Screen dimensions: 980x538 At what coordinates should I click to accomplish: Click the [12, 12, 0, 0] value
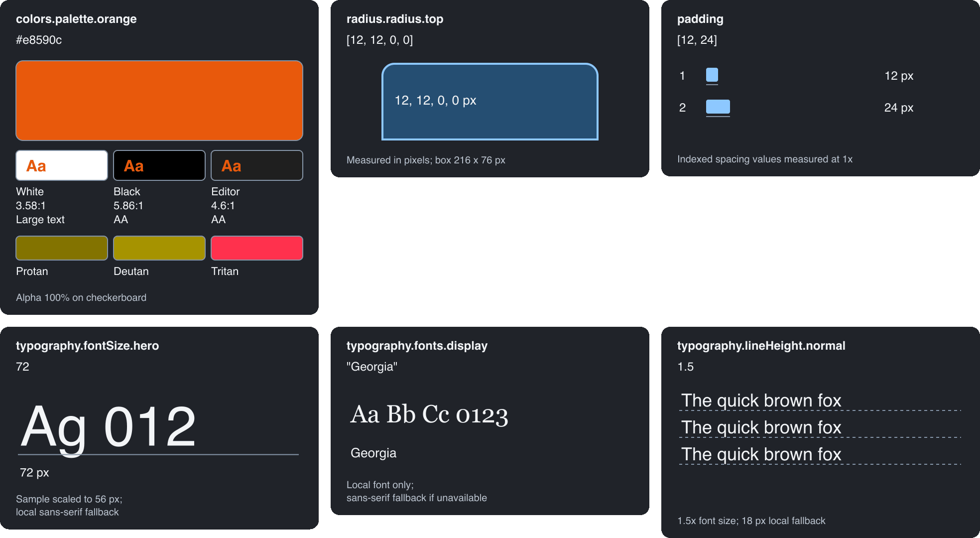click(x=380, y=40)
